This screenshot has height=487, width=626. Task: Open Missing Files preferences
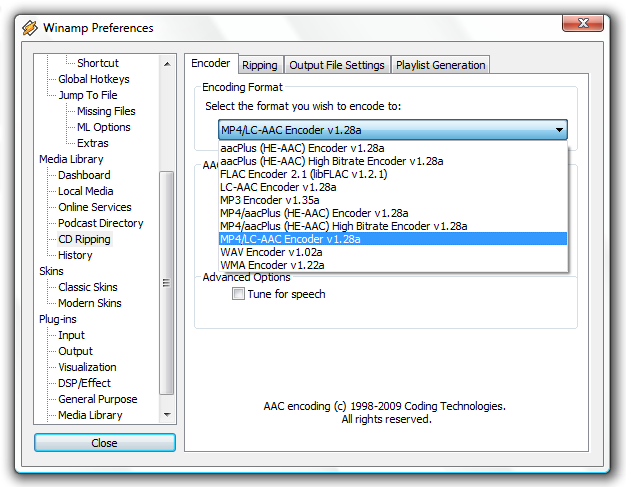tap(106, 111)
